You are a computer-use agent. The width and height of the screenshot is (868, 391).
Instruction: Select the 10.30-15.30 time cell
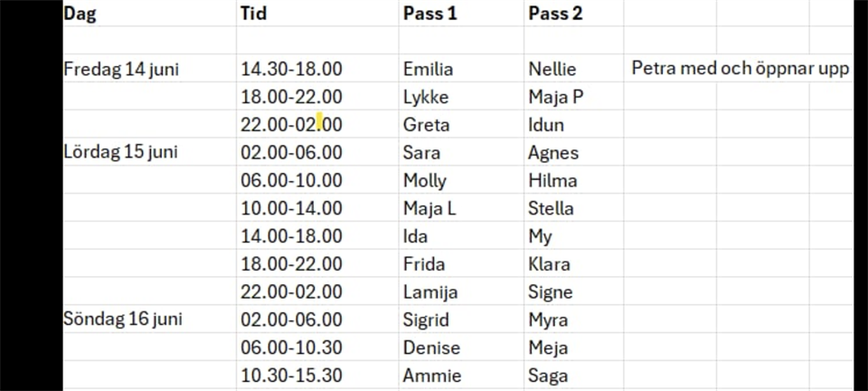pos(291,376)
